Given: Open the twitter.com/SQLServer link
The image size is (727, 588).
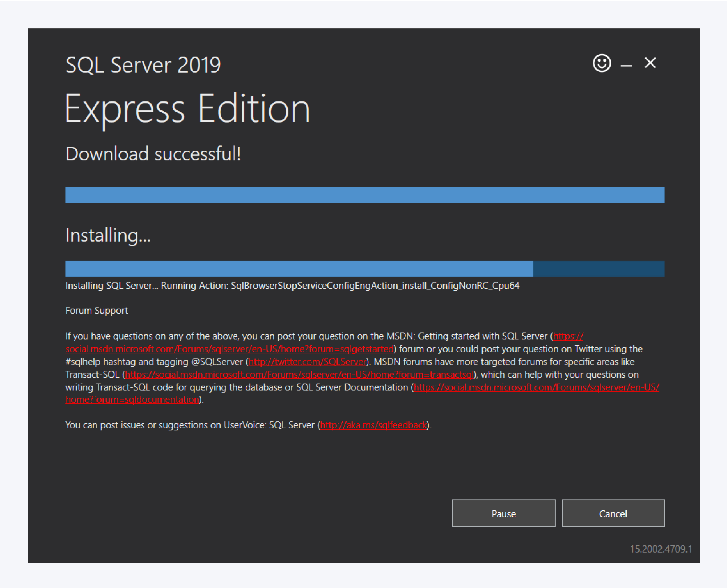Looking at the screenshot, I should (306, 361).
